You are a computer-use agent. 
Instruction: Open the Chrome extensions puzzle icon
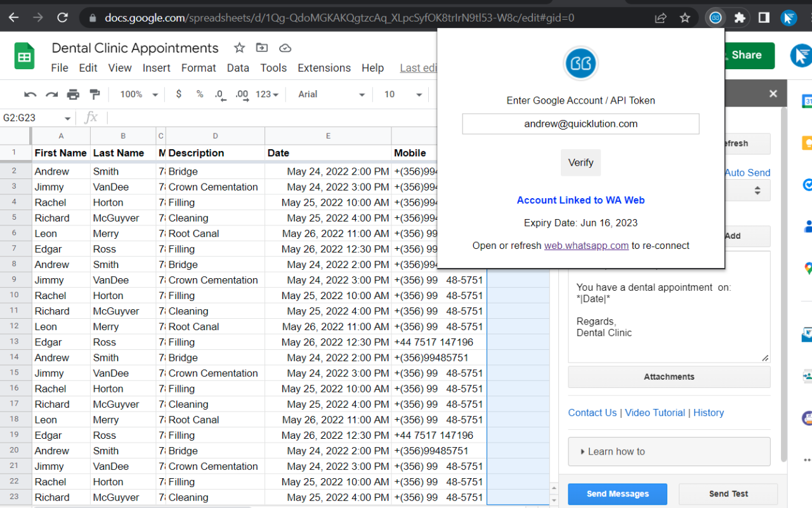(740, 18)
